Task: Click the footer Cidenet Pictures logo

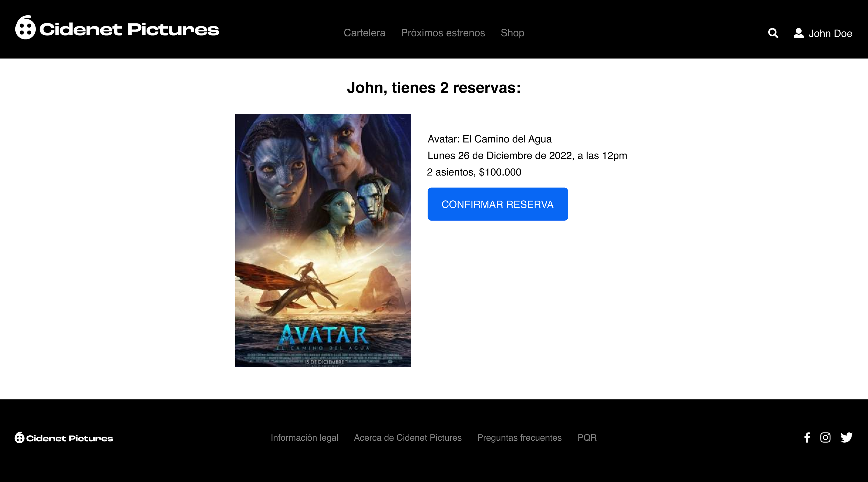Action: (x=64, y=437)
